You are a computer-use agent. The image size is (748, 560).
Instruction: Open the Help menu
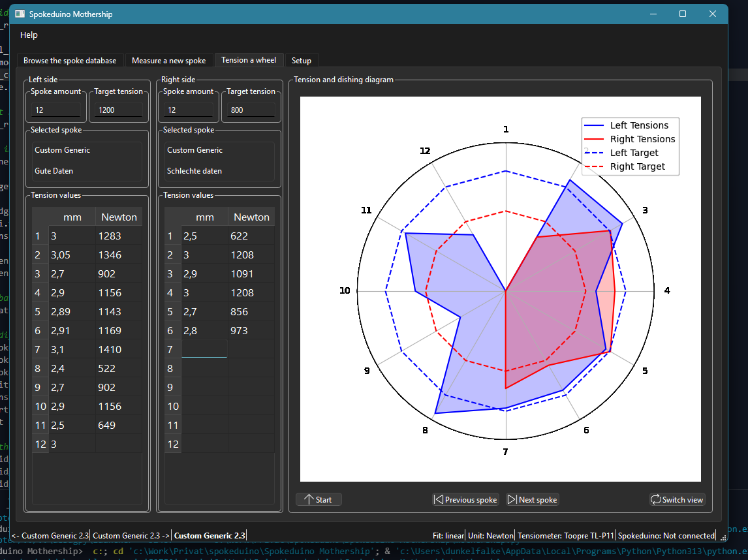click(x=29, y=35)
